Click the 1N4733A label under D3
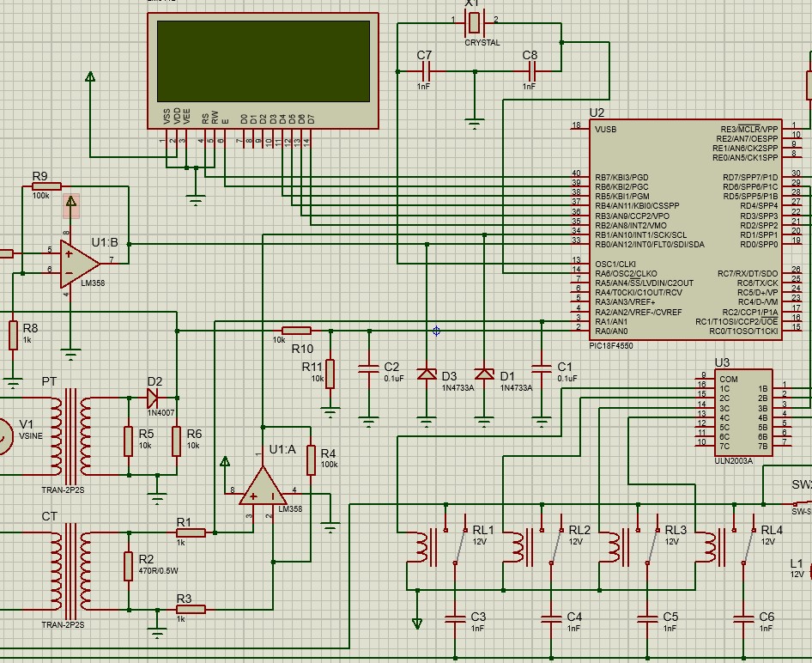 [x=458, y=387]
